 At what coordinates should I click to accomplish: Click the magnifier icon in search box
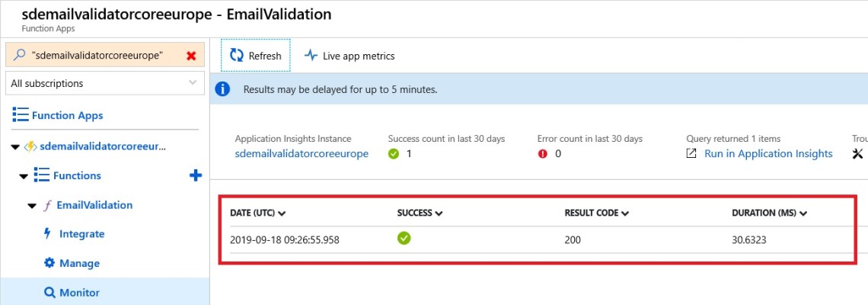tap(20, 56)
